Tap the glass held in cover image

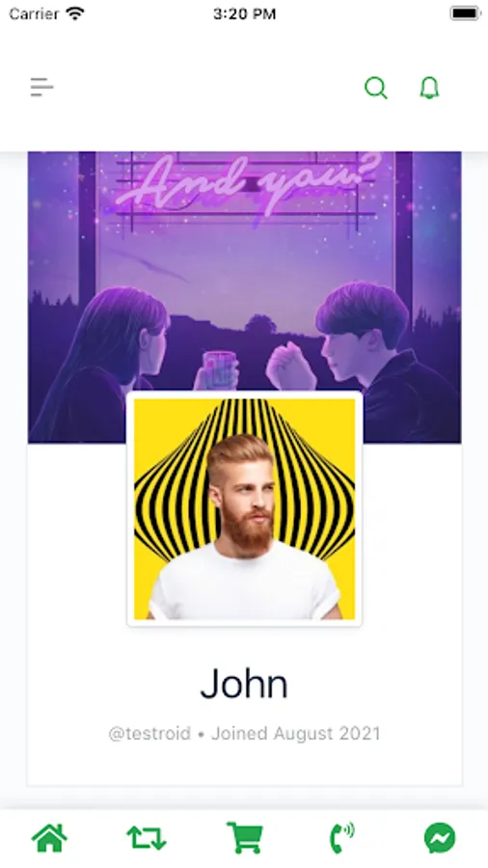220,369
